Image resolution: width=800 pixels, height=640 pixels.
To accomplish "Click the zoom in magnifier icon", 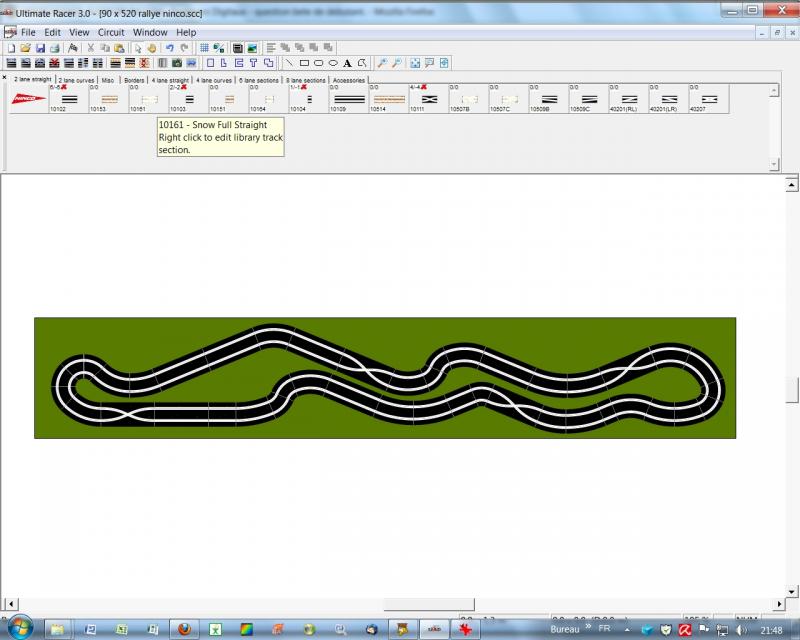I will pyautogui.click(x=382, y=63).
